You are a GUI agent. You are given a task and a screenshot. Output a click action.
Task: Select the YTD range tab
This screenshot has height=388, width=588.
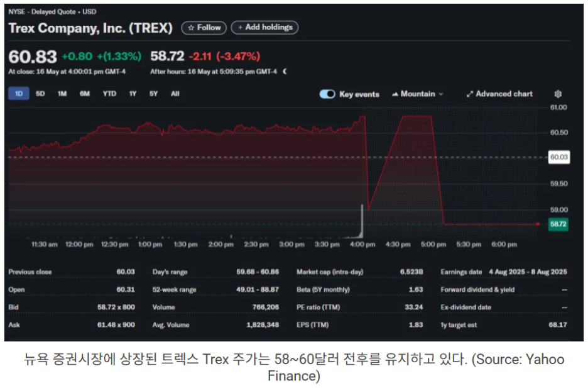point(109,94)
